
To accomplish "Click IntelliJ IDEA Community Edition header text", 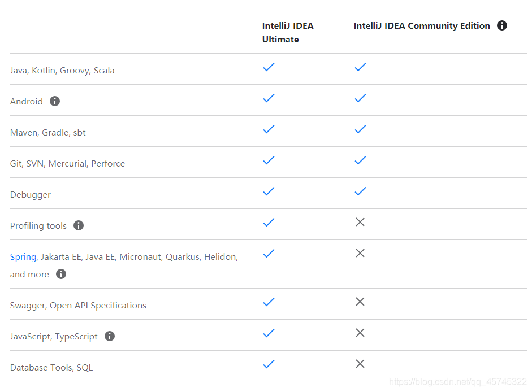I will pos(422,26).
